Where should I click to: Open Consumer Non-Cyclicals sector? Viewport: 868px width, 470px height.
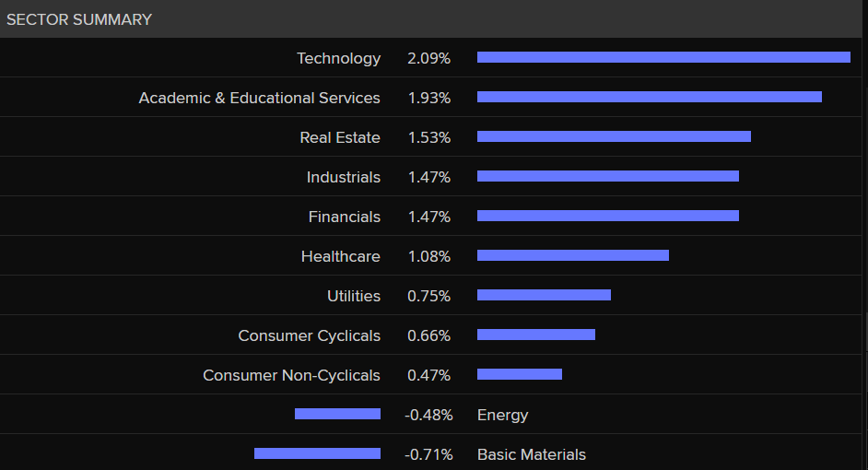pyautogui.click(x=291, y=375)
